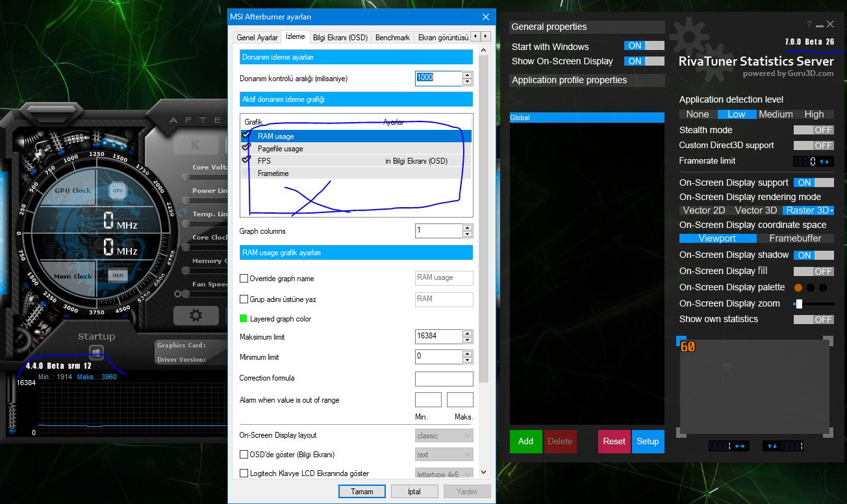Open the Bilgi Ekranı (OSD) tab
This screenshot has width=847, height=504.
[340, 38]
